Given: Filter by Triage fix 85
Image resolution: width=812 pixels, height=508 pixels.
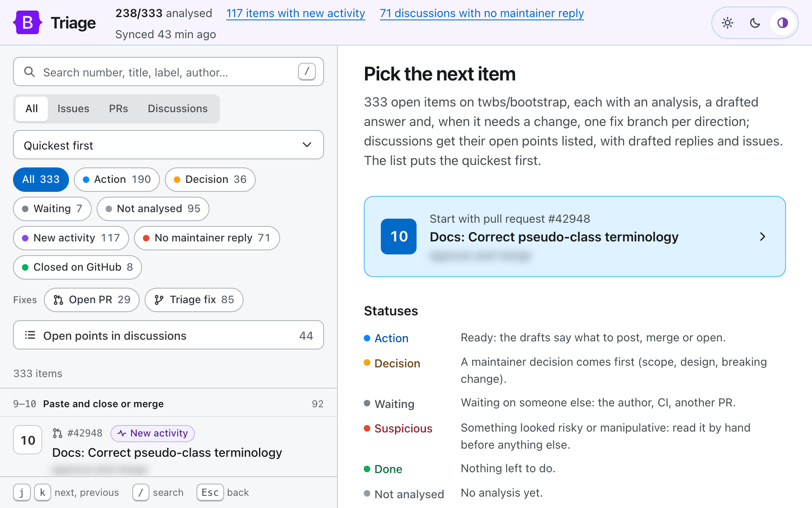Looking at the screenshot, I should point(194,300).
